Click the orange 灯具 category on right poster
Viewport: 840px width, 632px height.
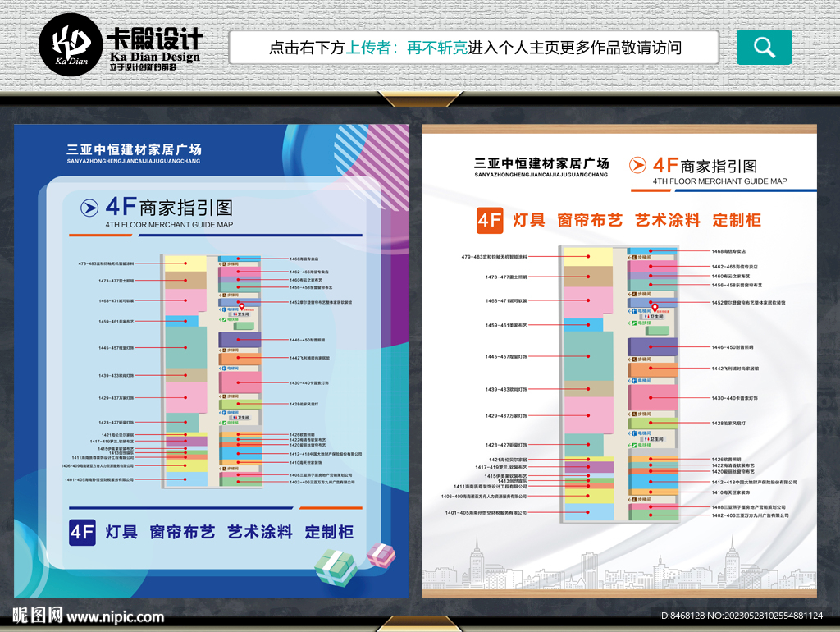pos(529,220)
